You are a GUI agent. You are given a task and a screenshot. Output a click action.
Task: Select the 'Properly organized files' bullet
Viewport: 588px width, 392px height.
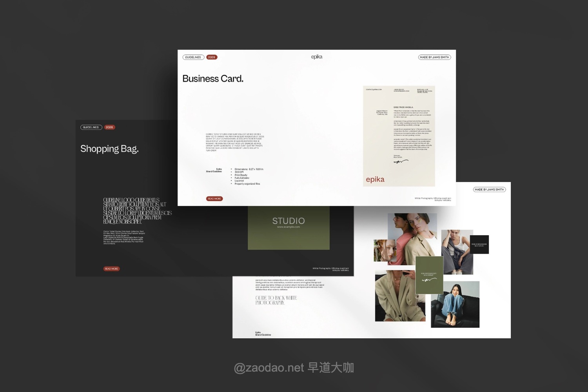point(247,183)
